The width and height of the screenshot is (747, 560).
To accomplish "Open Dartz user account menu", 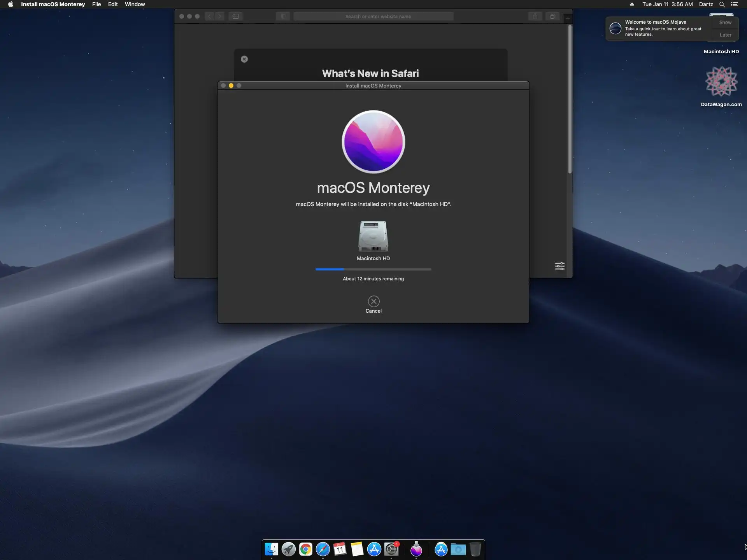I will click(x=706, y=4).
